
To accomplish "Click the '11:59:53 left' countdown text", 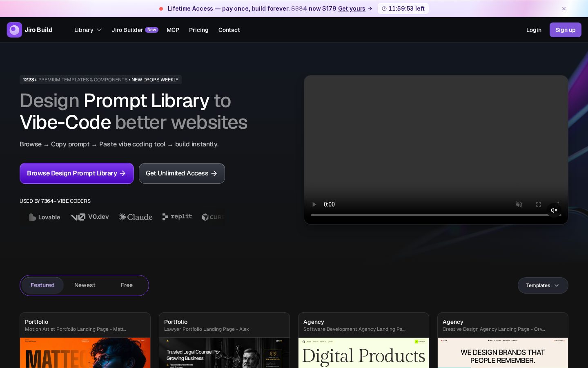I will click(406, 9).
